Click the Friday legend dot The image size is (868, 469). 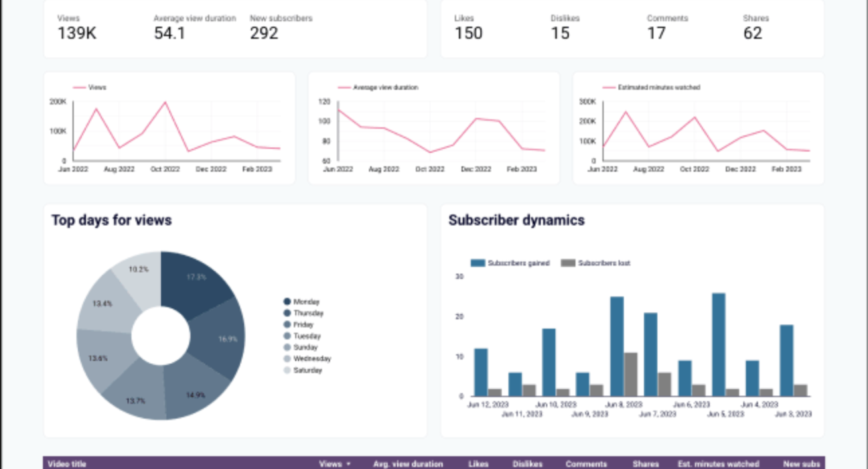[x=287, y=325]
